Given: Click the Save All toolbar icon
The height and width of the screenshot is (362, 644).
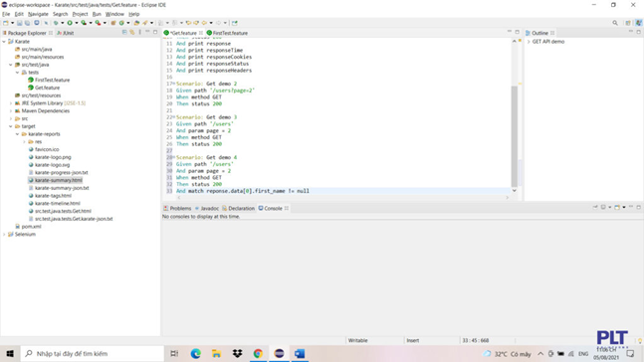Looking at the screenshot, I should (x=27, y=23).
